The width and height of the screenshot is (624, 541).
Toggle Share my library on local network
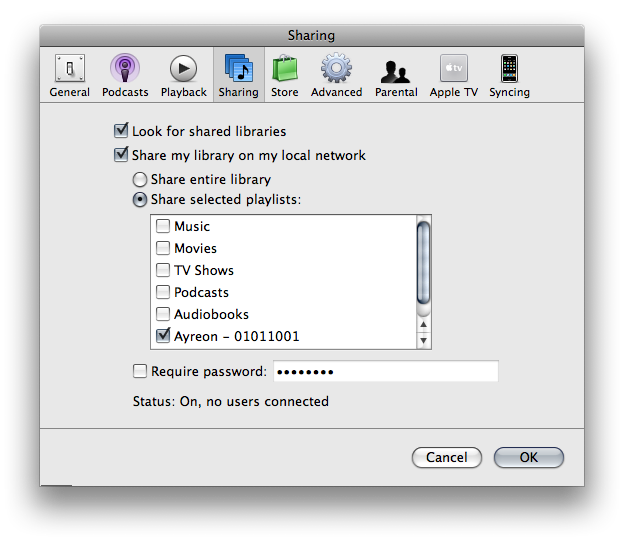point(121,154)
